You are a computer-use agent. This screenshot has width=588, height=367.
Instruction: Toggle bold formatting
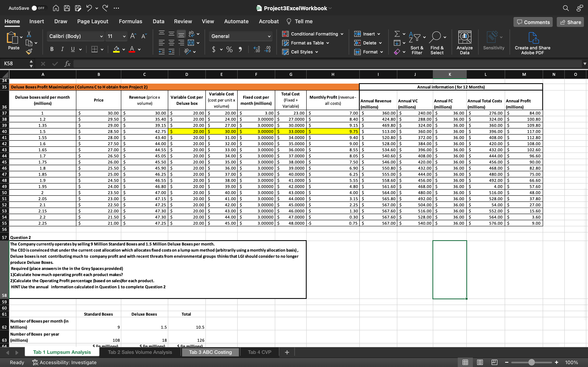tap(51, 49)
